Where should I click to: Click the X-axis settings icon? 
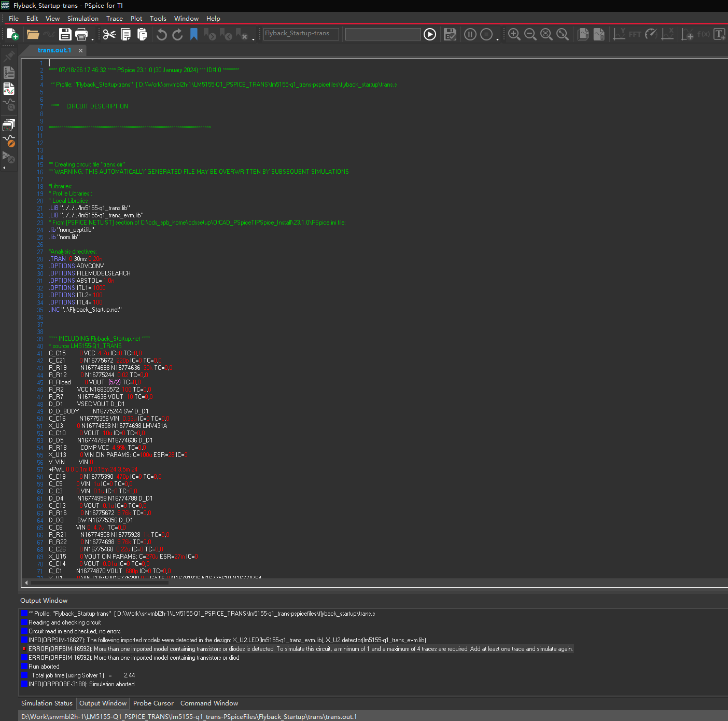(x=668, y=34)
